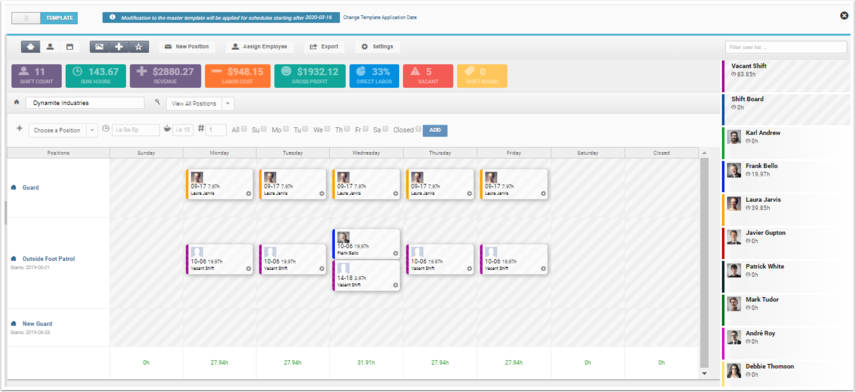Click the break minutes field (i.e 15)
The height and width of the screenshot is (392, 855).
pos(183,130)
